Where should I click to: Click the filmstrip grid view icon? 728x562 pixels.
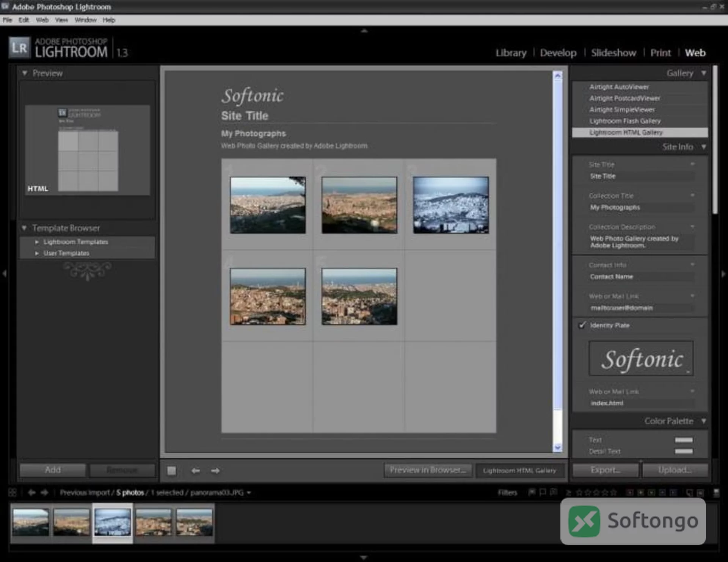point(13,492)
